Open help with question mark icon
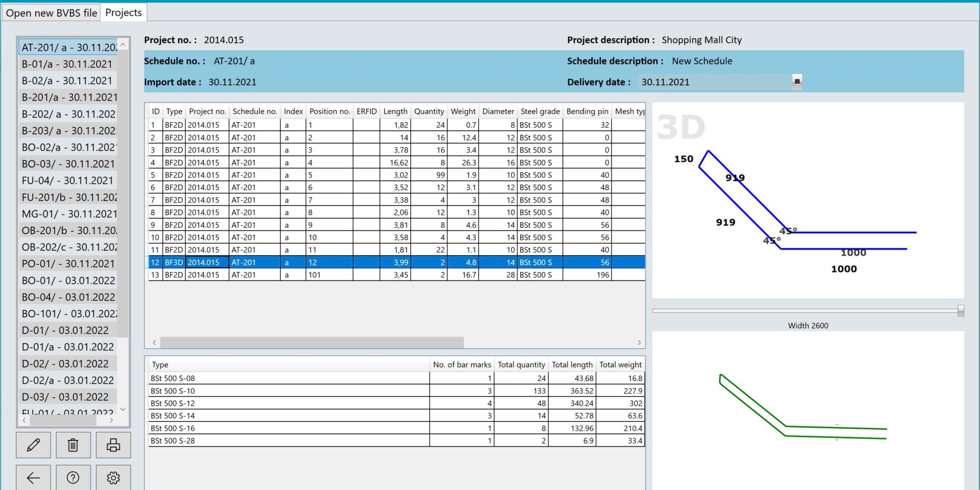The image size is (980, 490). [73, 477]
